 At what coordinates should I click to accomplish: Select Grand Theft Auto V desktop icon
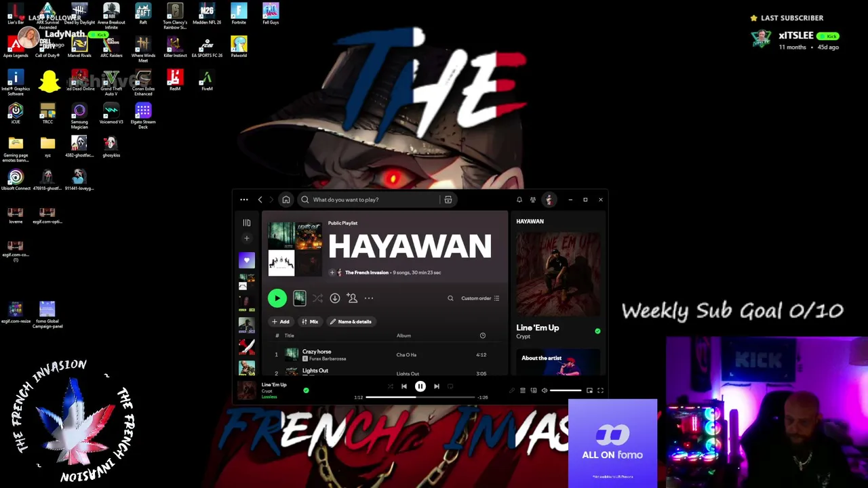tap(111, 83)
